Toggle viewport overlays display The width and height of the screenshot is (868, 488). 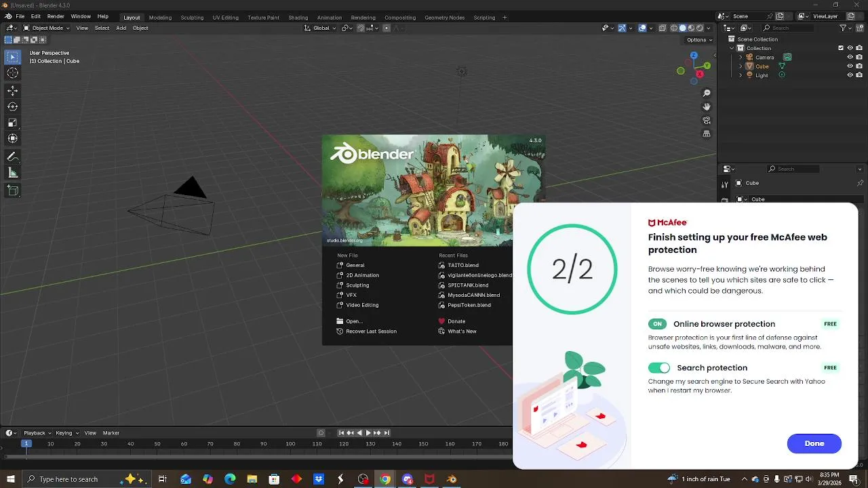tap(642, 28)
